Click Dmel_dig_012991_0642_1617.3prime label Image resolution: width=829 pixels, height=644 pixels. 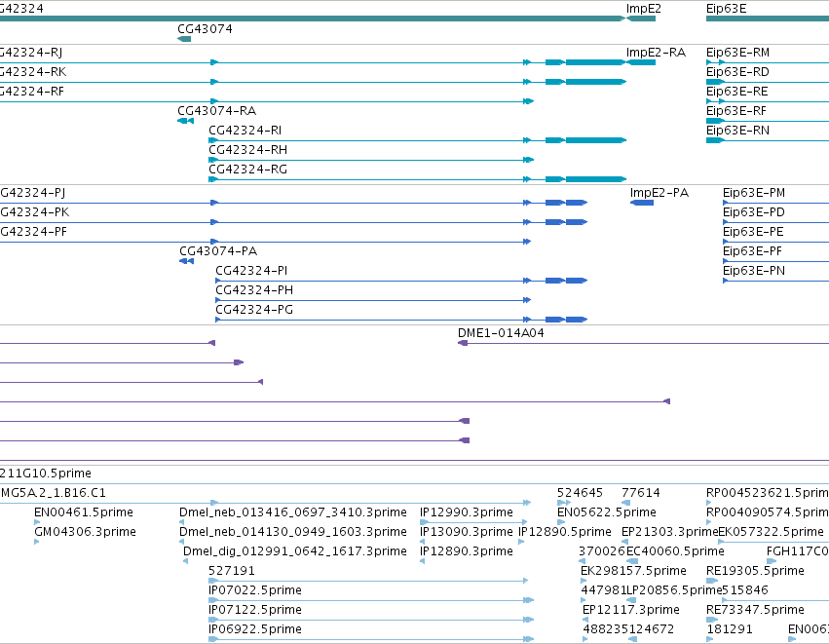click(x=295, y=552)
